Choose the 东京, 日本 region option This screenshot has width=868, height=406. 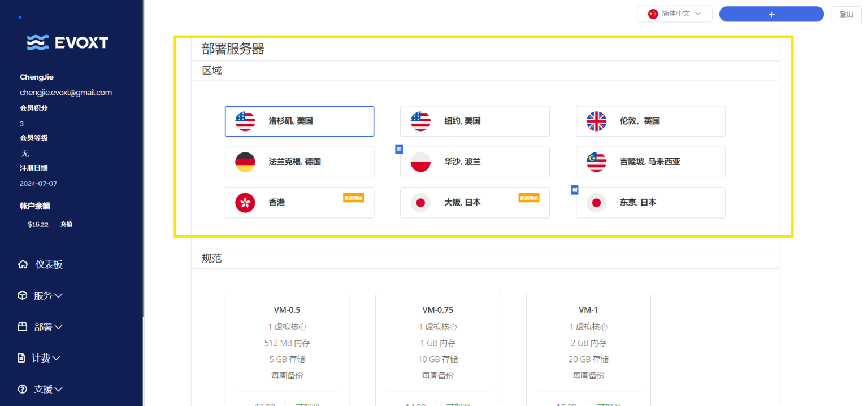[x=650, y=202]
